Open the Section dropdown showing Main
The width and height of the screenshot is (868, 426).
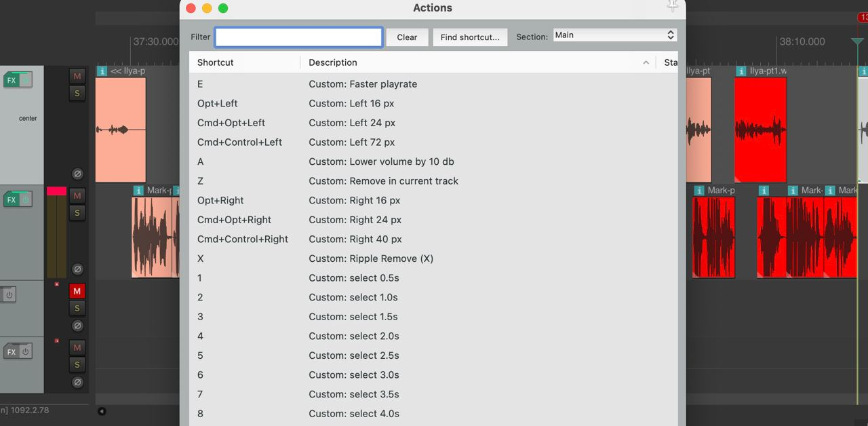[614, 35]
